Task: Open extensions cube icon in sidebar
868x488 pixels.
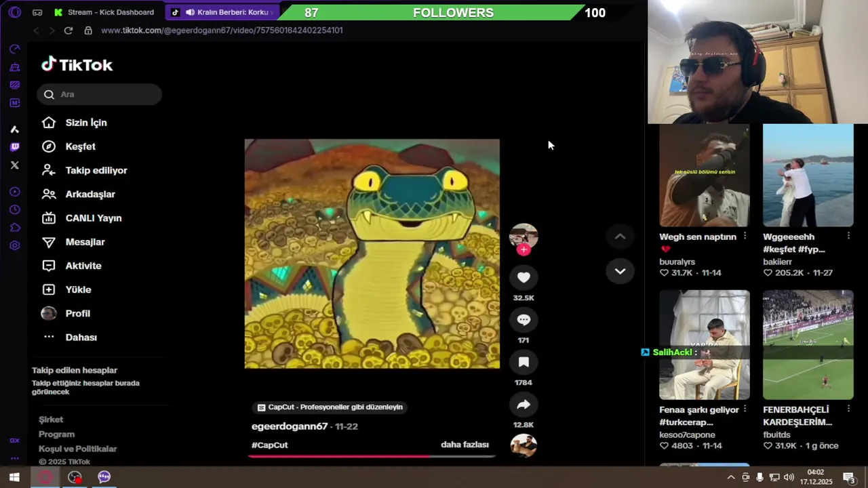Action: coord(15,228)
